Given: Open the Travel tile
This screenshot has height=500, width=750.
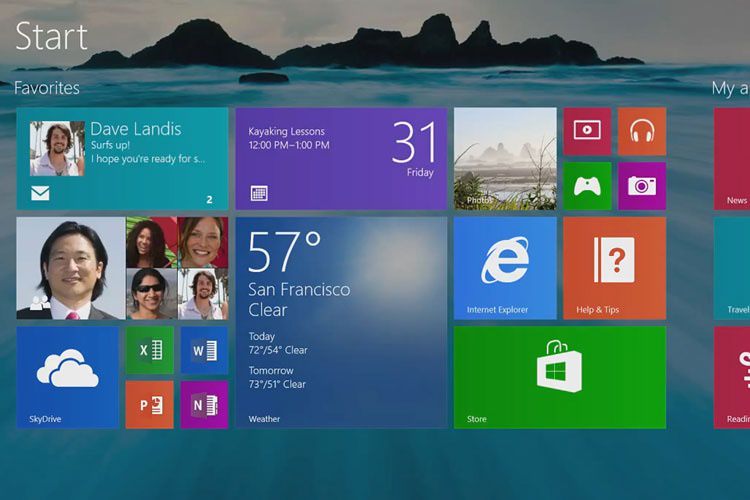Looking at the screenshot, I should click(732, 268).
